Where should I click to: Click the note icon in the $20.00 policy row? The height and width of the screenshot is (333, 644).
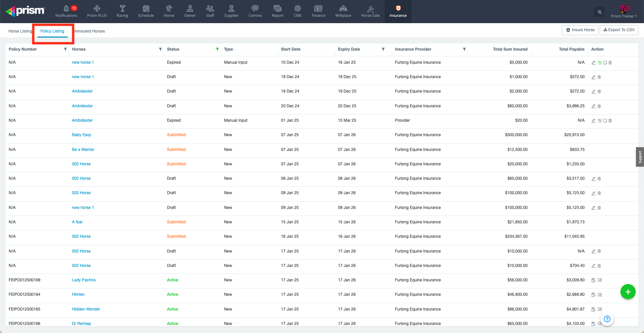[x=605, y=121]
